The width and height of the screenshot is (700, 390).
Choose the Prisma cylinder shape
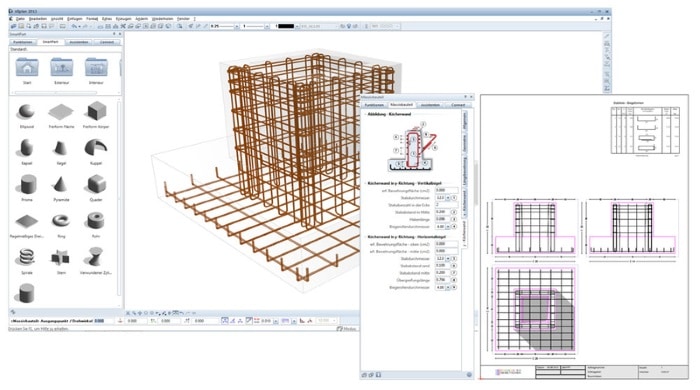pos(27,184)
